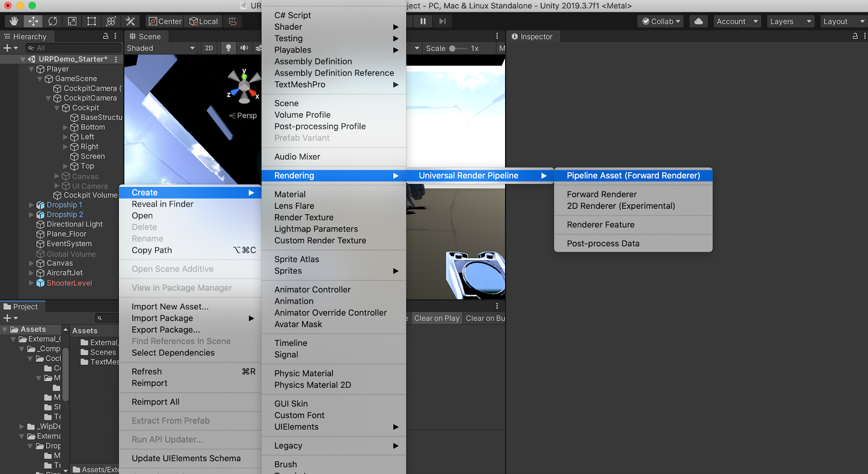868x474 pixels.
Task: Open Console panel options dots
Action: coord(497,306)
